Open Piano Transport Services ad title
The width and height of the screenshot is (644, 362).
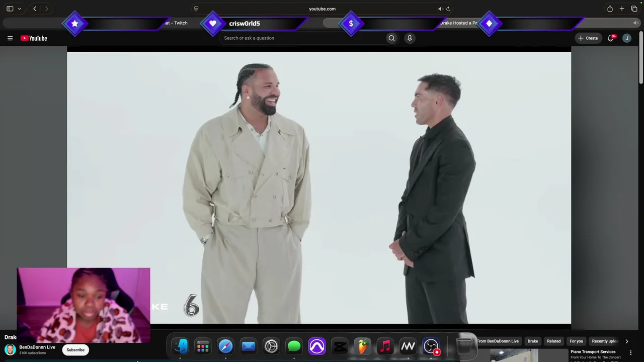coord(593,352)
